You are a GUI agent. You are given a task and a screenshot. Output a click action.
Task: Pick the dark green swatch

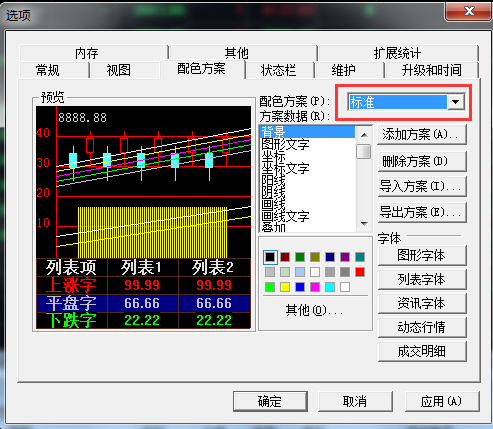point(300,257)
